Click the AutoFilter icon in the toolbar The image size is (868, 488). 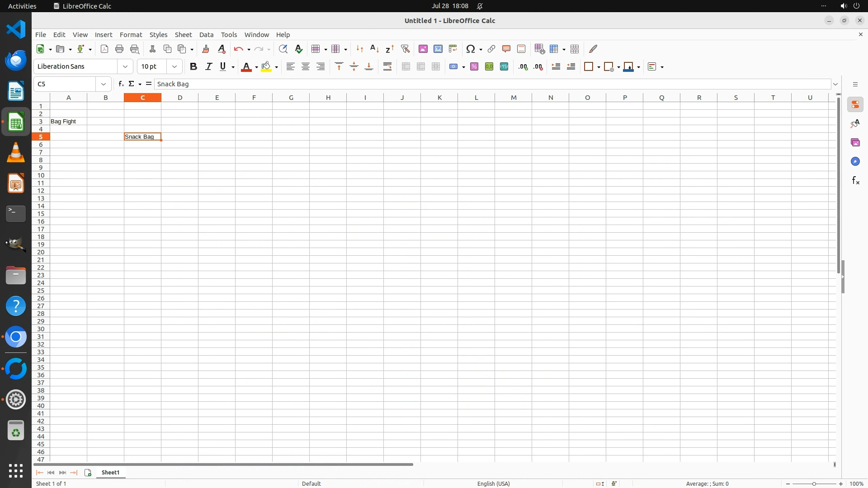point(405,49)
